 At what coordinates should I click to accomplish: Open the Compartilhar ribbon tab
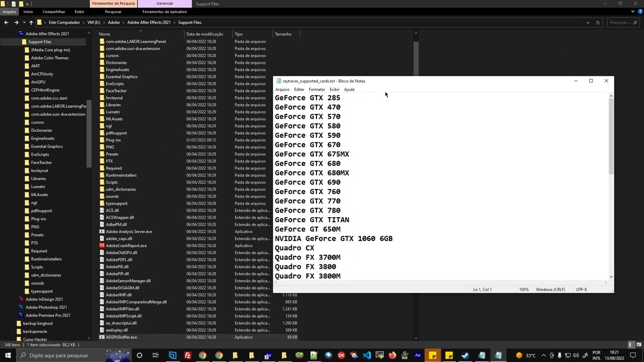pos(54,12)
